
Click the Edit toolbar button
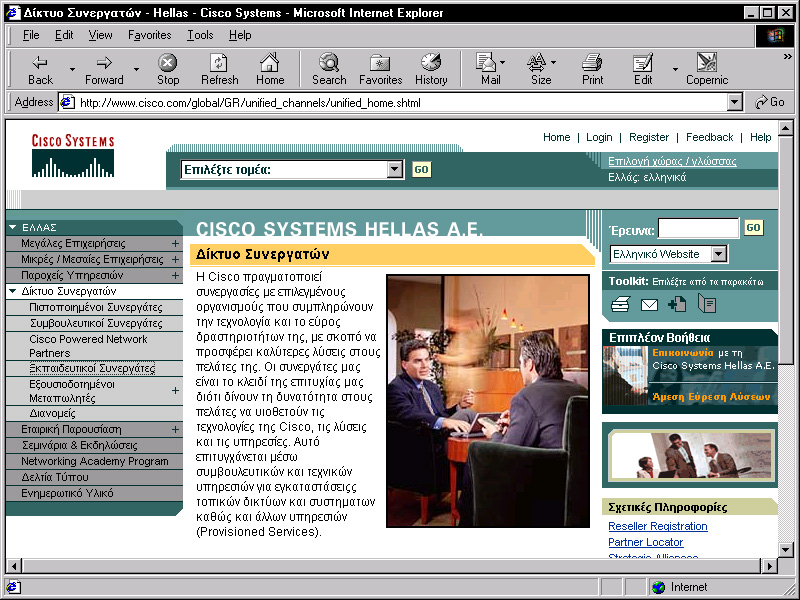tap(643, 69)
